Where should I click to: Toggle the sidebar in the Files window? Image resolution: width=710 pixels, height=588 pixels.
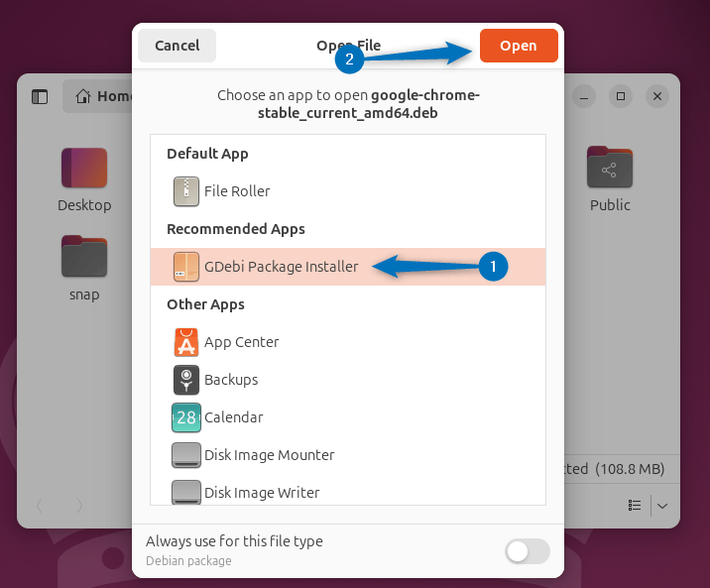point(40,96)
